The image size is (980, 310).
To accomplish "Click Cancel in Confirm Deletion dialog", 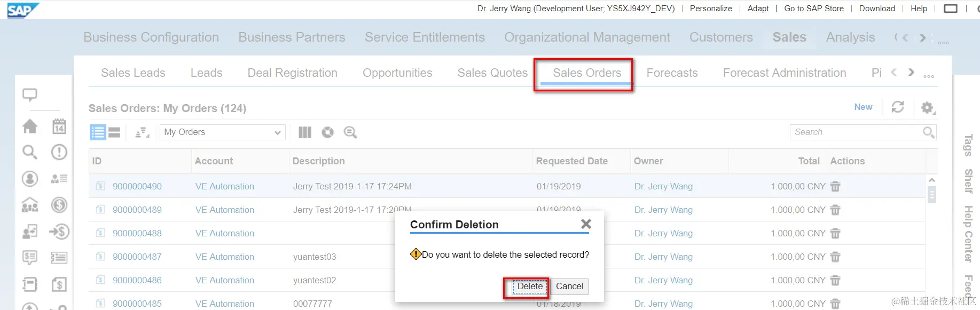I will click(569, 287).
